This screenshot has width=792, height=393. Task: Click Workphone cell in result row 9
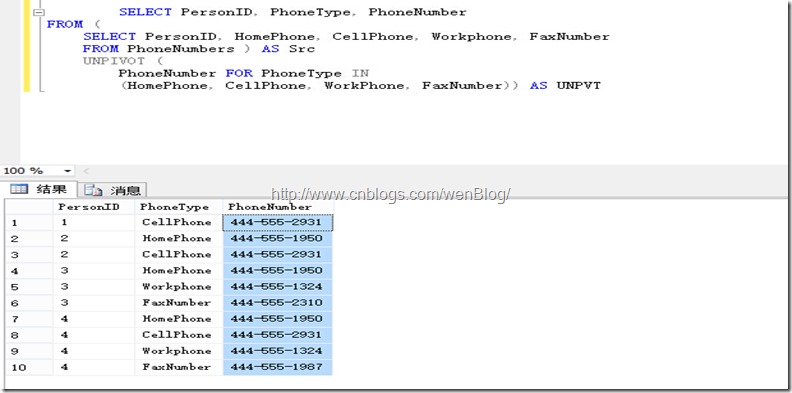coord(178,351)
